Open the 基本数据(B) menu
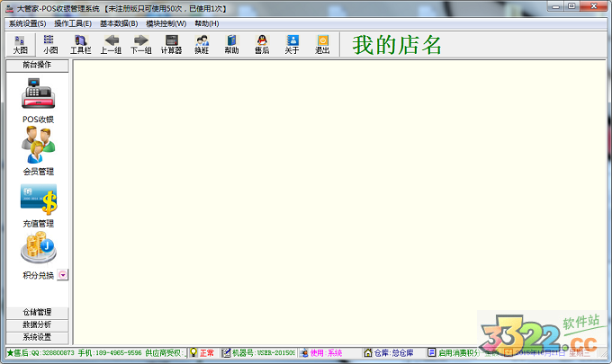The width and height of the screenshot is (612, 364). (119, 23)
